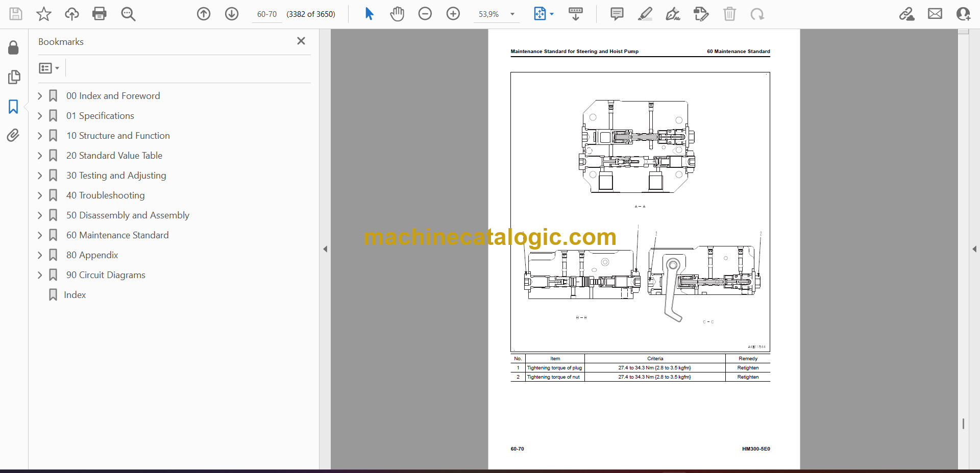Viewport: 980px width, 473px height.
Task: Navigate to 40 Troubleshooting bookmark
Action: coord(105,195)
